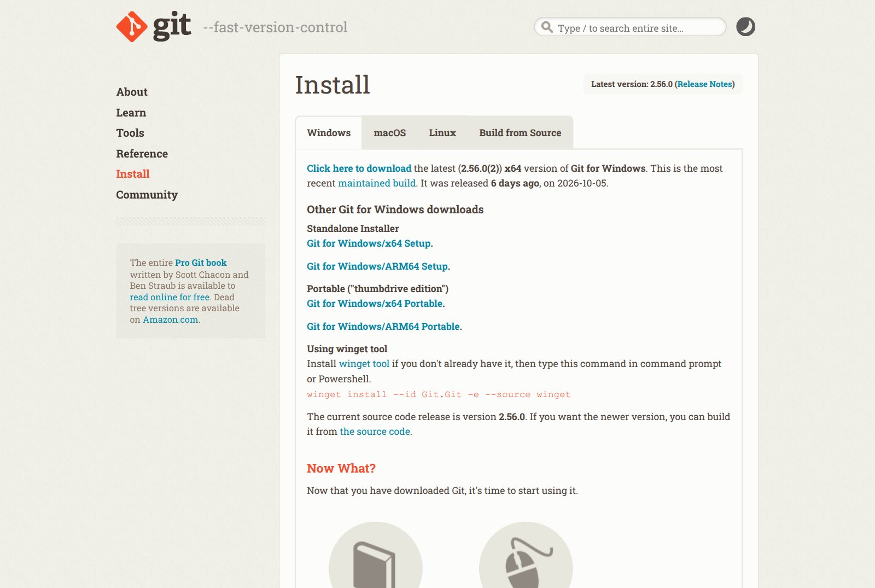Image resolution: width=875 pixels, height=588 pixels.
Task: Open the Build from Source tab
Action: pyautogui.click(x=520, y=133)
